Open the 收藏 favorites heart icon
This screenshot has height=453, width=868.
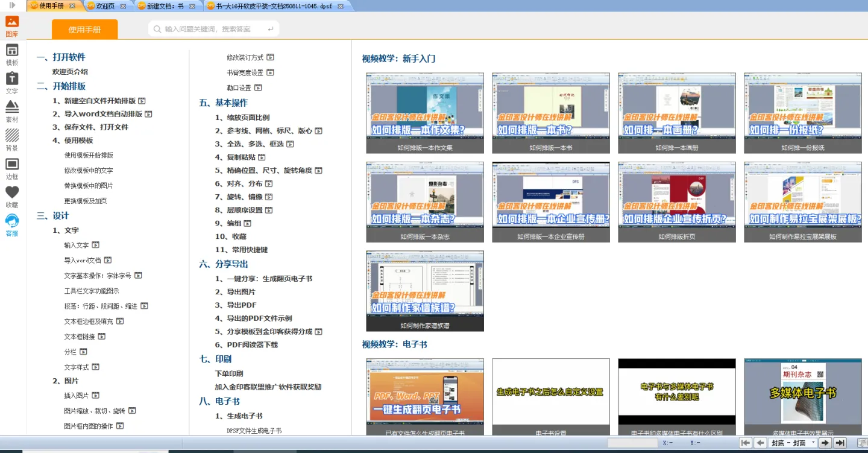click(12, 197)
